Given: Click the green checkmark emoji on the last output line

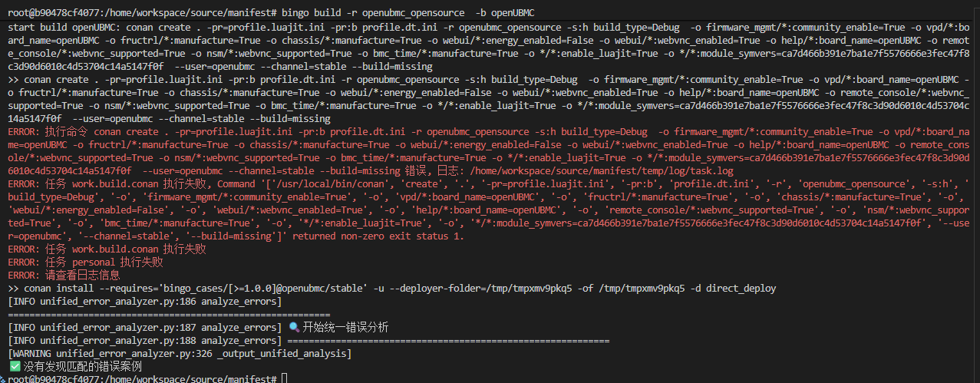Looking at the screenshot, I should click(x=15, y=367).
